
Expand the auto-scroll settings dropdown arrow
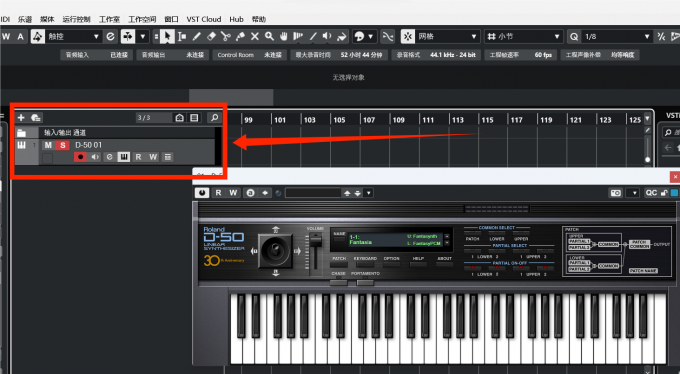143,36
